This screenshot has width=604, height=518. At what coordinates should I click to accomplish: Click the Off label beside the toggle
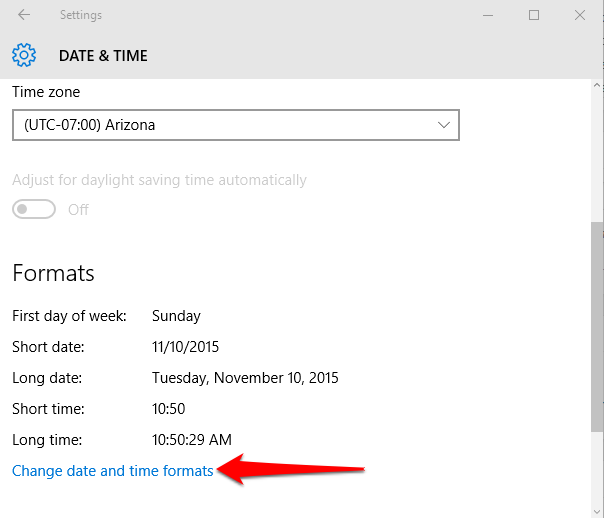pos(78,210)
